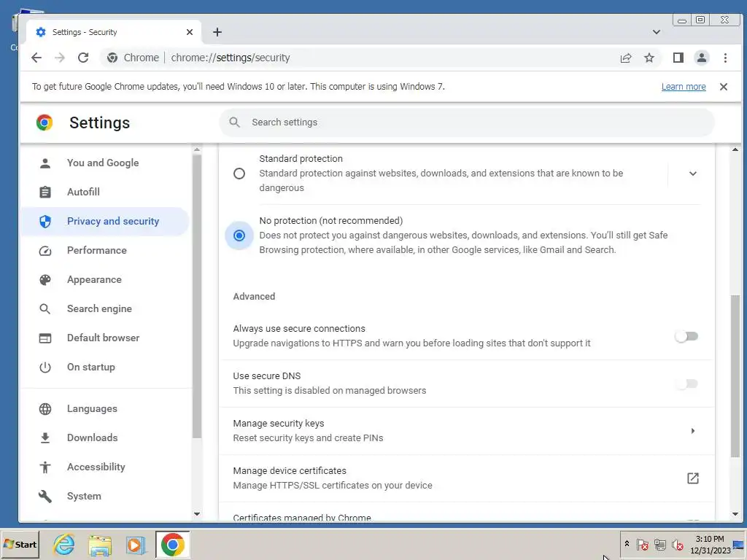747x560 pixels.
Task: Open the tab search chevron
Action: click(x=656, y=32)
